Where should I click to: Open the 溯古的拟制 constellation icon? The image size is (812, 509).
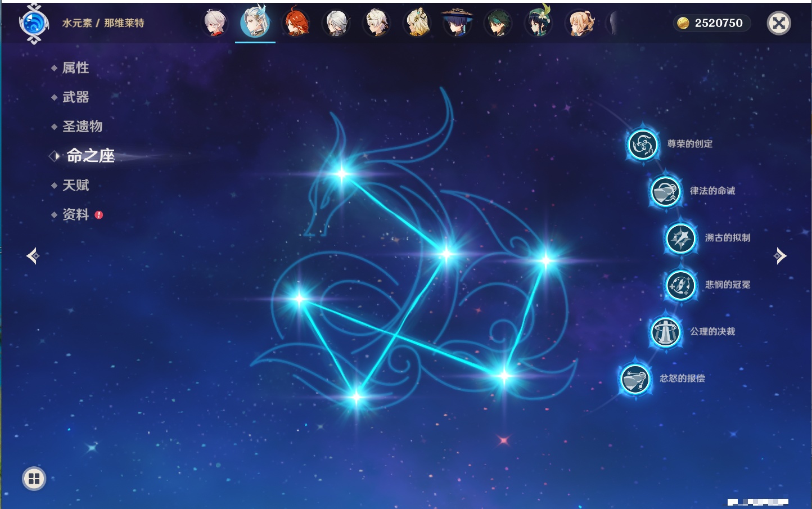[x=680, y=238]
